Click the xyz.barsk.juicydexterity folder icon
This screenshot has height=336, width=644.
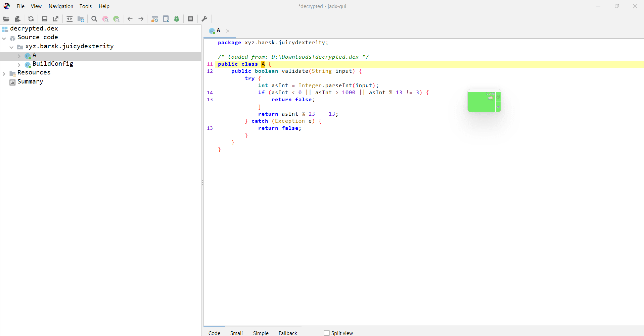click(20, 47)
